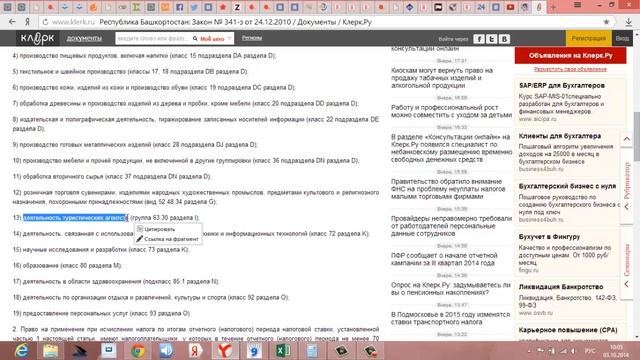Open news 'ПФР сообщает о начале отчетной кампании'
640x360 pixels.
click(x=444, y=259)
